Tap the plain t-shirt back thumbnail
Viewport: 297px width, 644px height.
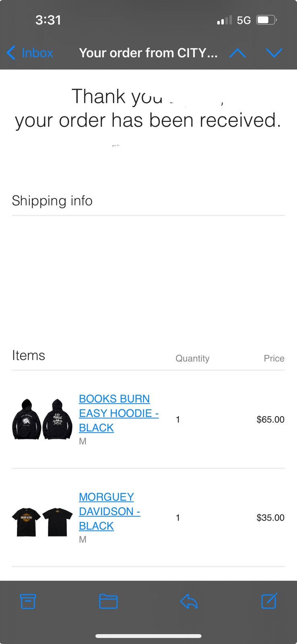(57, 522)
